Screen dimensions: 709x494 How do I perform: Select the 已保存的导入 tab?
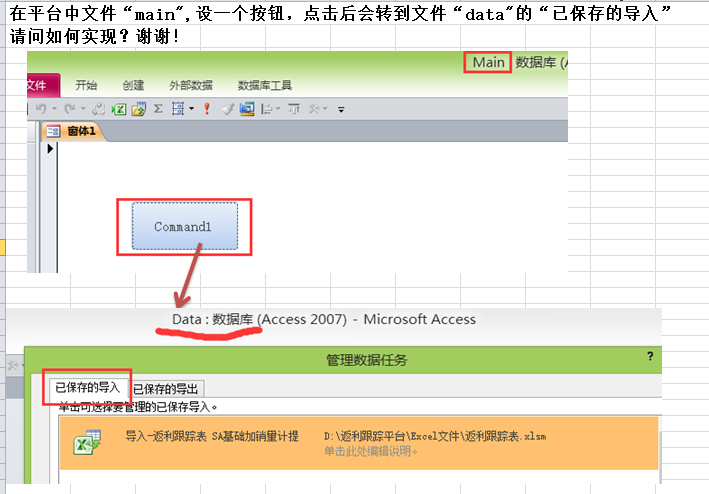coord(87,387)
